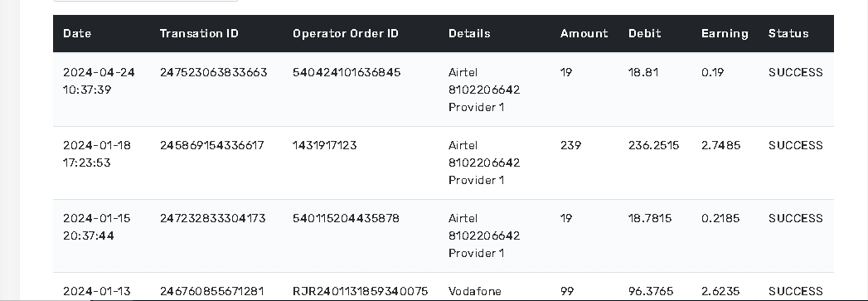The height and width of the screenshot is (301, 868).
Task: Select operator order ID 540424101636845
Action: click(x=347, y=72)
